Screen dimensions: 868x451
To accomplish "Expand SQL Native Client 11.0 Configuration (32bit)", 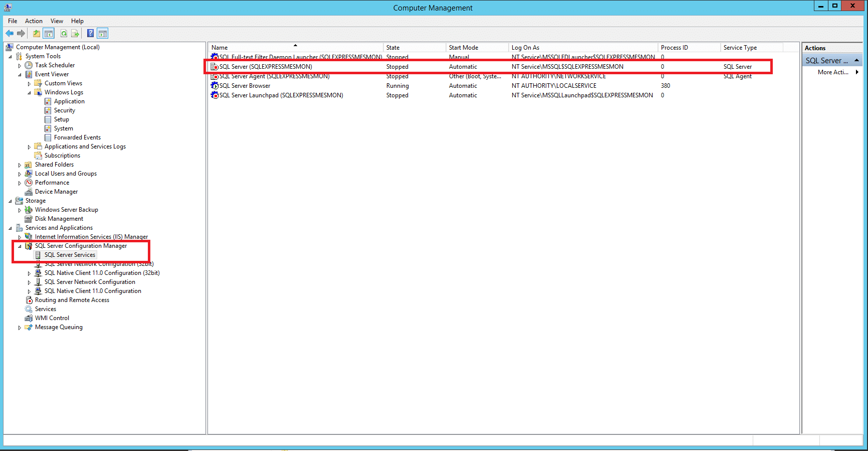I will (29, 273).
